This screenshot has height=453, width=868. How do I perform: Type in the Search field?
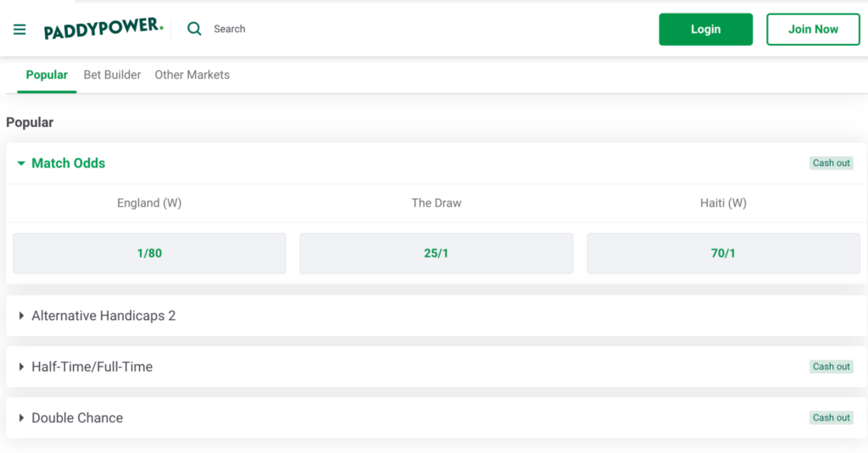point(254,29)
